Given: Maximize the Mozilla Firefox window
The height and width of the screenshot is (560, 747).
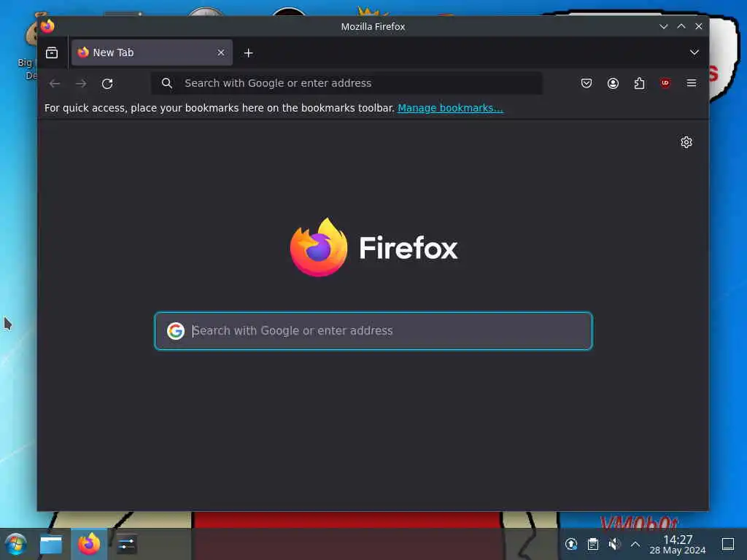Looking at the screenshot, I should click(x=681, y=27).
